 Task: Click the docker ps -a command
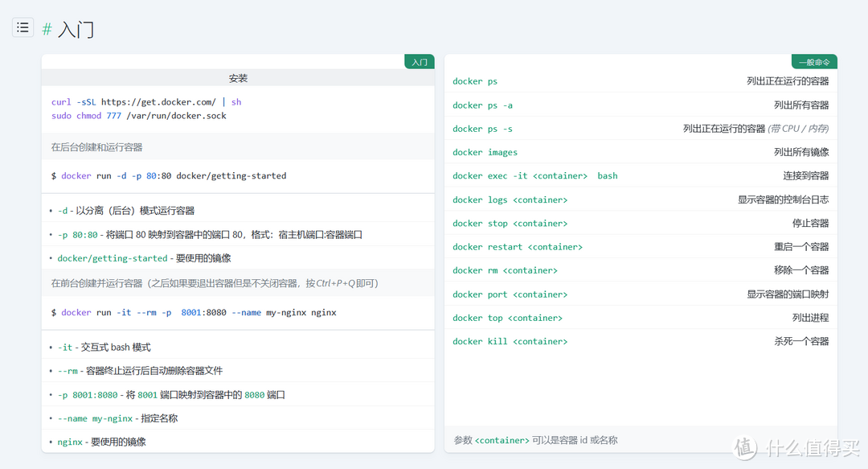pyautogui.click(x=483, y=105)
